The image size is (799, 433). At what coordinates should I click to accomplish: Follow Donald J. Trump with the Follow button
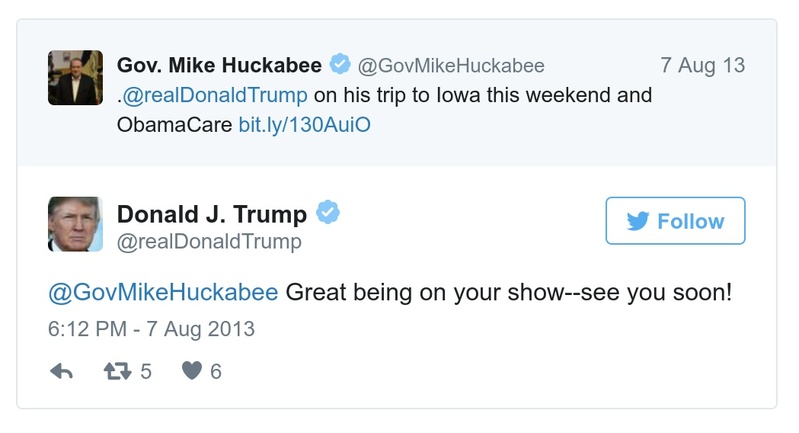tap(675, 222)
